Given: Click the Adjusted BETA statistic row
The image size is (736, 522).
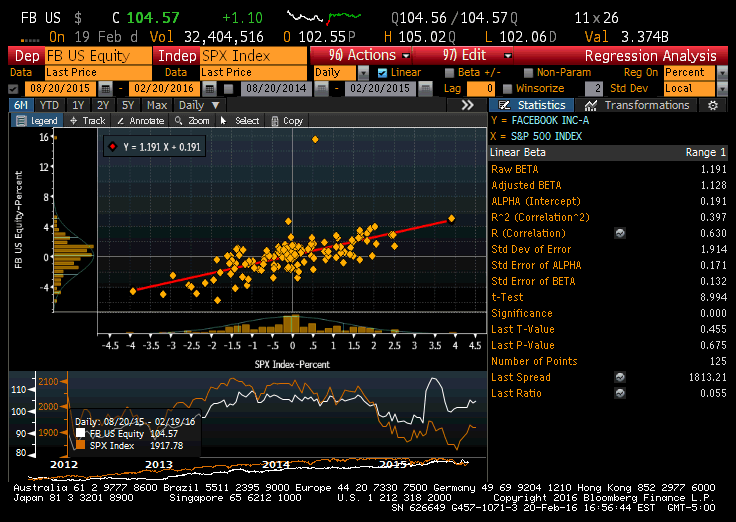Looking at the screenshot, I should point(608,185).
